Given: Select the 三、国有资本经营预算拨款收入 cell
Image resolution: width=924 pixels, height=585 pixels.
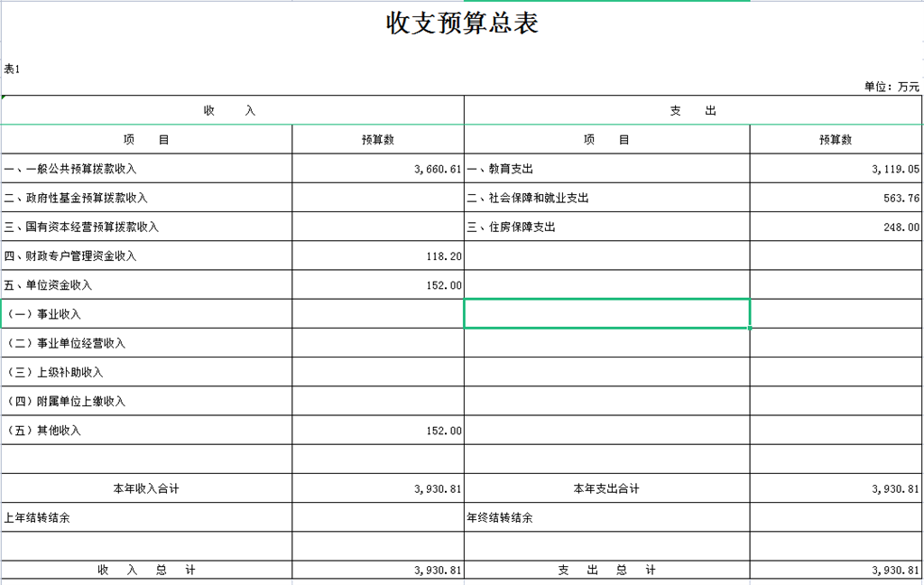Looking at the screenshot, I should tap(146, 227).
